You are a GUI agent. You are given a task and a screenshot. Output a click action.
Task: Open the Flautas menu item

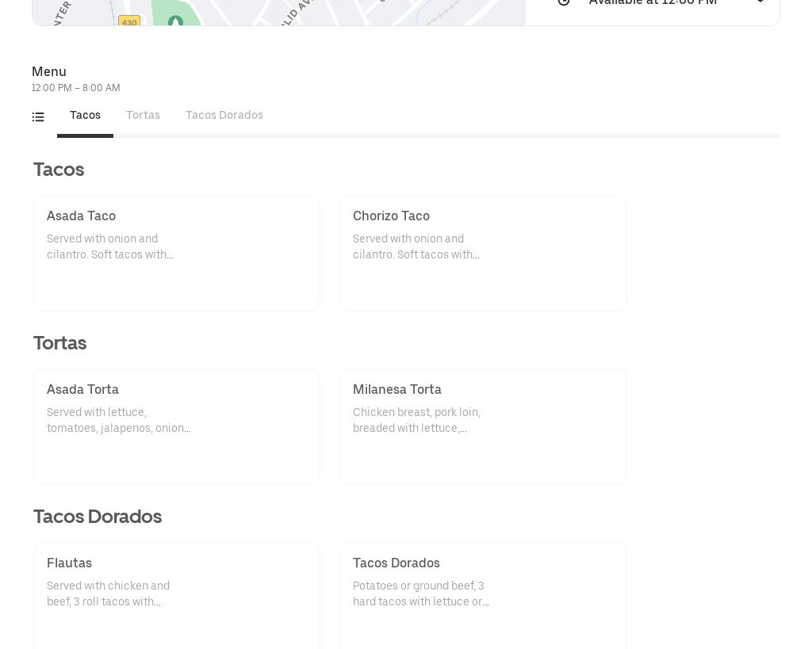point(176,596)
